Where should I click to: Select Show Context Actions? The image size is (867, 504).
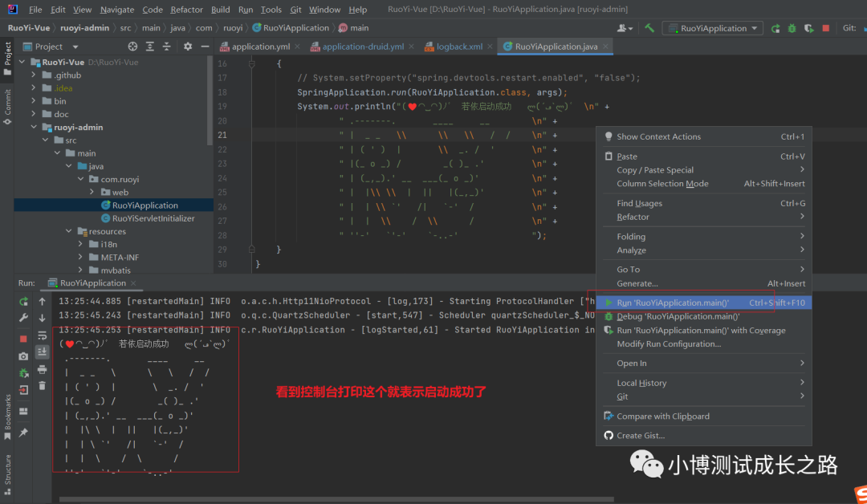point(704,136)
